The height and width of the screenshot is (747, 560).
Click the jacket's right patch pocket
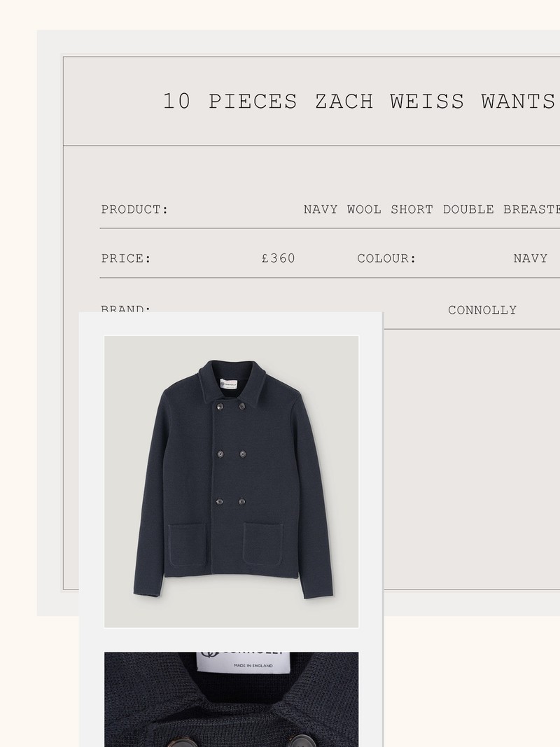263,545
